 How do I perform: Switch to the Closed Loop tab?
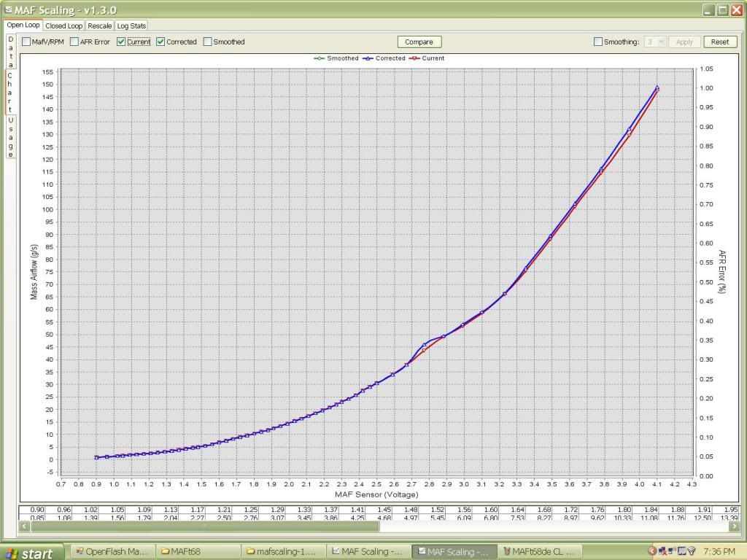[x=64, y=26]
